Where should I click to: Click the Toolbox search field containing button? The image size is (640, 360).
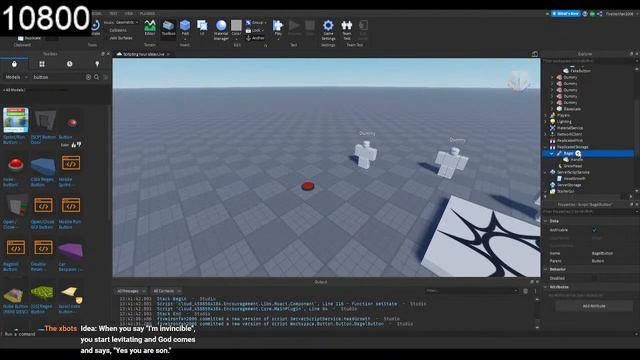point(57,77)
